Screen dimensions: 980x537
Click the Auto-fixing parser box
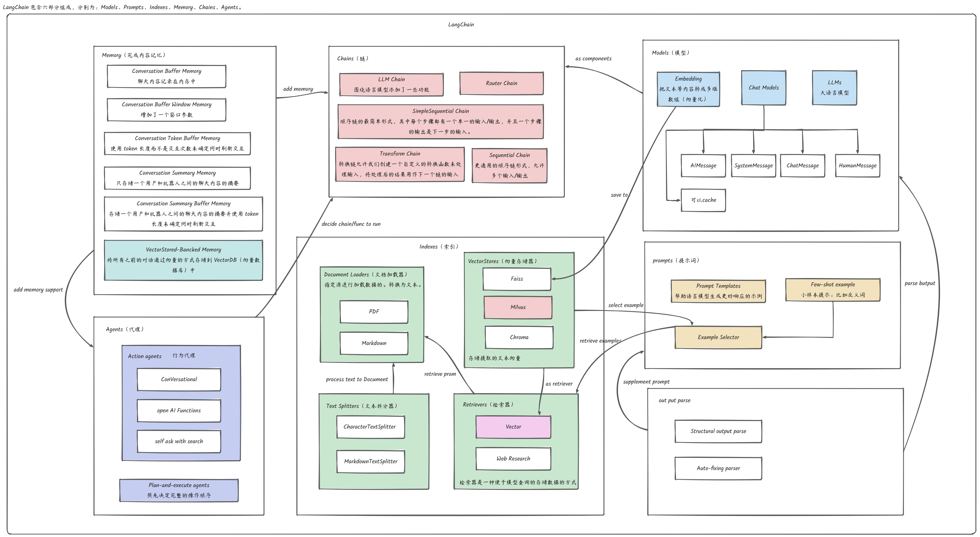pyautogui.click(x=718, y=468)
